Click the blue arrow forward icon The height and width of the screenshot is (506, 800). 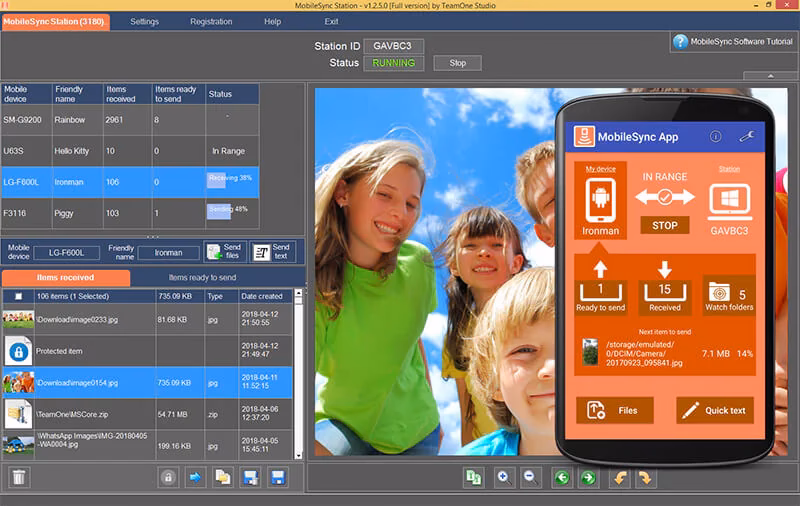click(x=195, y=477)
